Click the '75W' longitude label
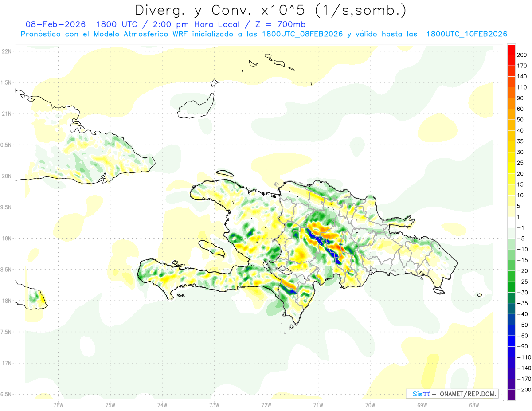Image resolution: width=532 pixels, height=411 pixels. [x=110, y=405]
